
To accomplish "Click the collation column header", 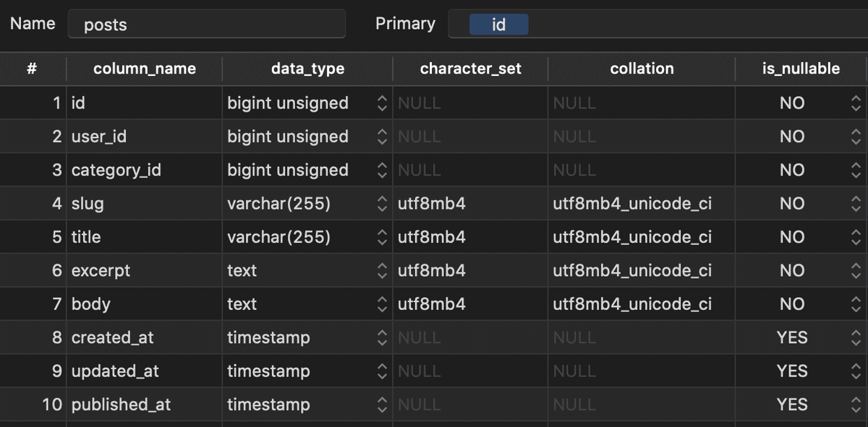I will (642, 69).
